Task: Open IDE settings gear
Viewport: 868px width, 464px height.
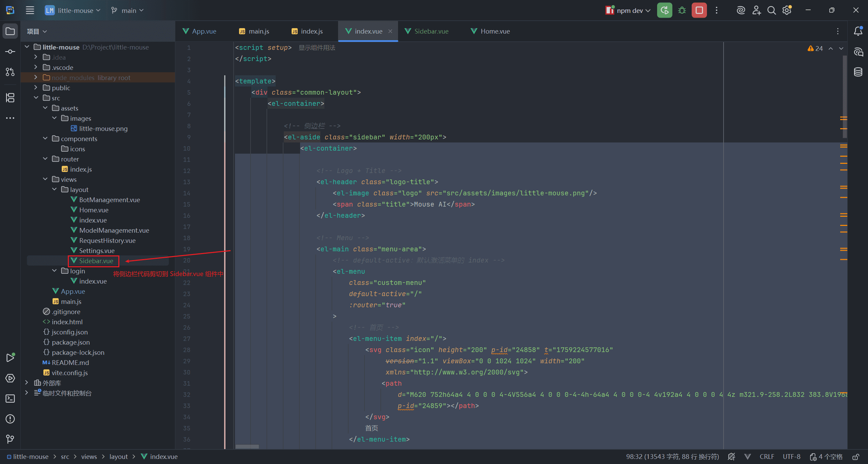Action: coord(787,10)
